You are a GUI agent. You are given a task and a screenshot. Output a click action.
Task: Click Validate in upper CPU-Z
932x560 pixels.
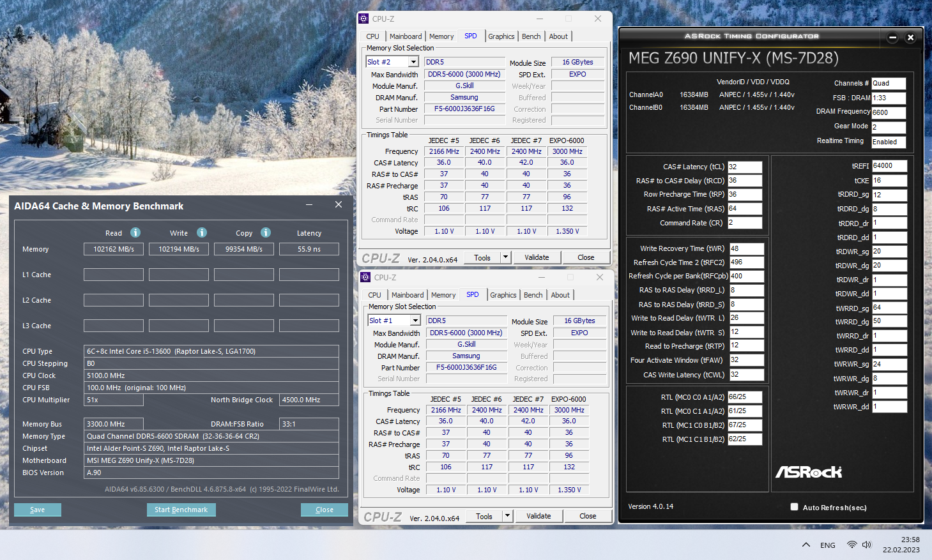tap(537, 257)
